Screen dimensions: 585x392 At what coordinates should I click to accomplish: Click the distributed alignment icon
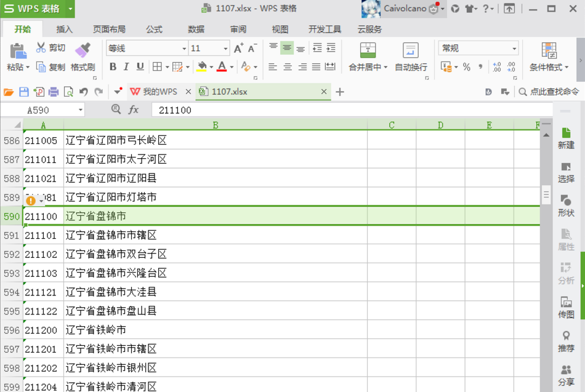(330, 66)
